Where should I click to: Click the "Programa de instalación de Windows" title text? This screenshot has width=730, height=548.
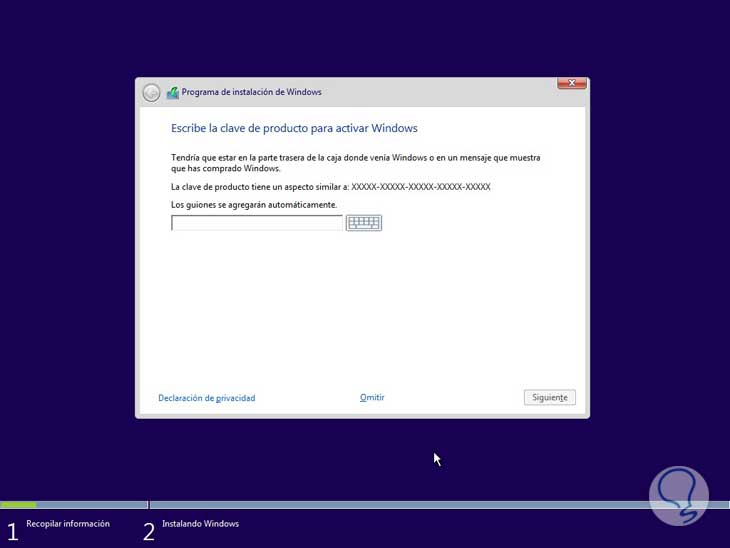coord(251,92)
